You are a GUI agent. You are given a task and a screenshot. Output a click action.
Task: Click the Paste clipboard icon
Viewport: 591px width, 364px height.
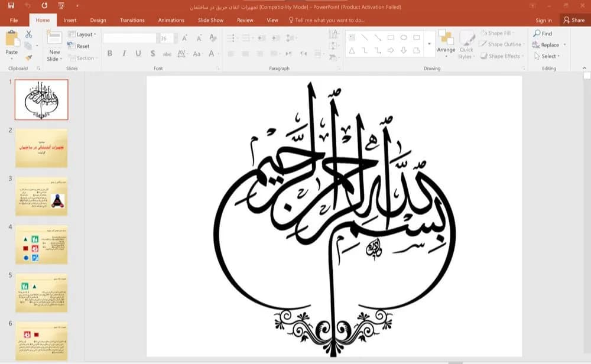click(x=12, y=38)
